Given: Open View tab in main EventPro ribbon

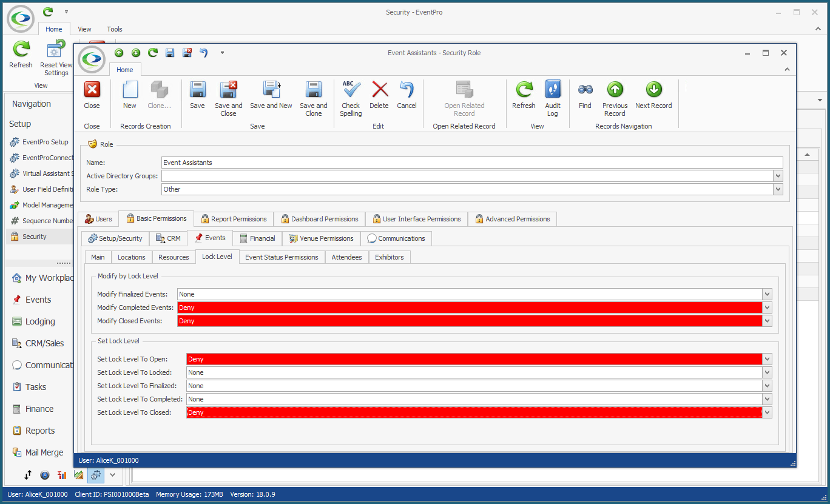Looking at the screenshot, I should coord(84,29).
